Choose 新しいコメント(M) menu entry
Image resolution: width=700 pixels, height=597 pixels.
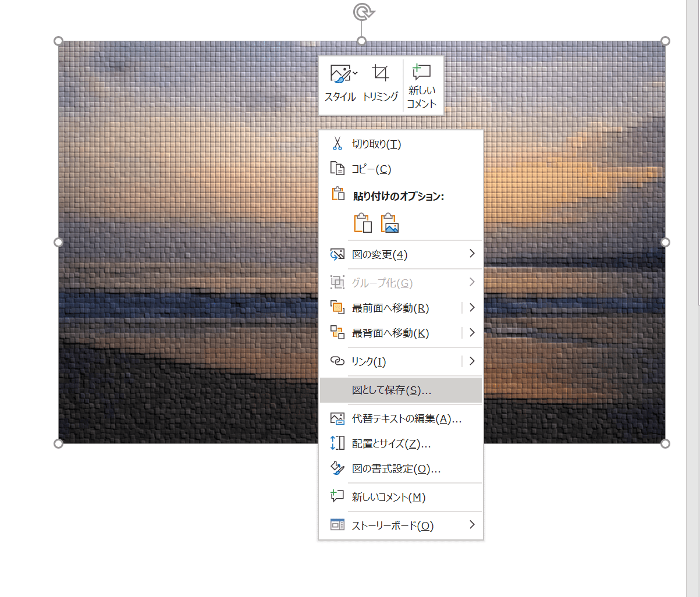(401, 497)
